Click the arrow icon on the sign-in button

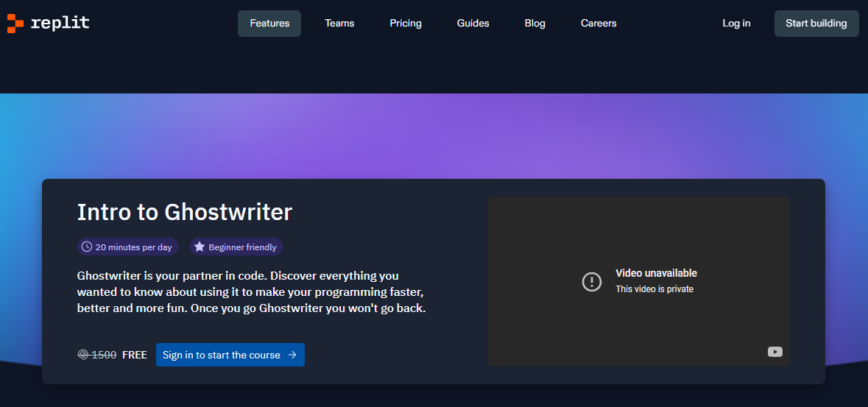[x=293, y=355]
